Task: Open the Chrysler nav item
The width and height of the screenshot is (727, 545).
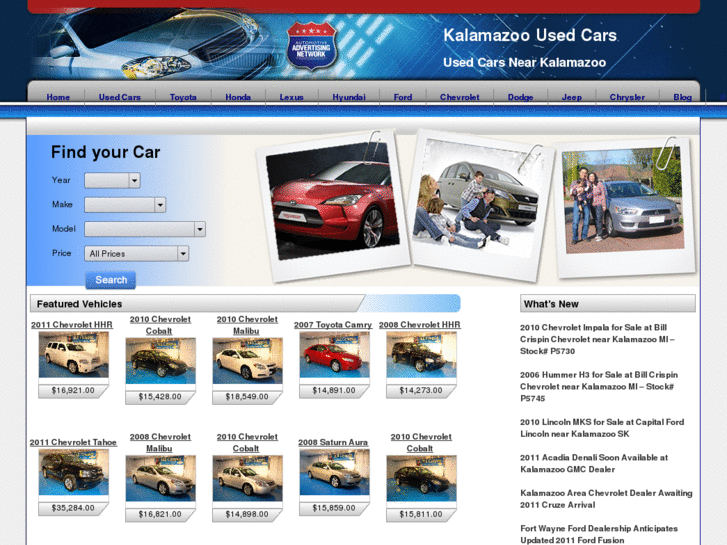Action: [627, 97]
